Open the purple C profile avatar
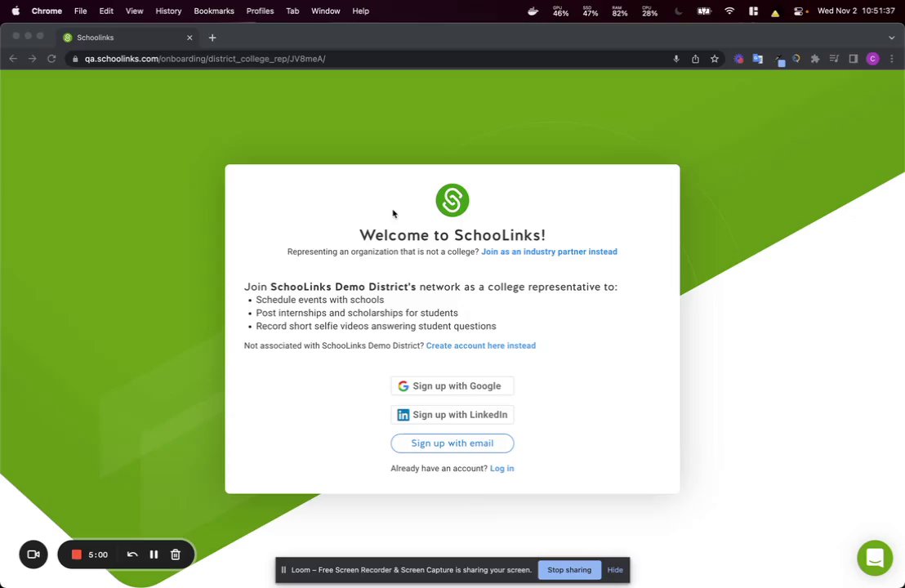This screenshot has height=588, width=905. coord(872,59)
